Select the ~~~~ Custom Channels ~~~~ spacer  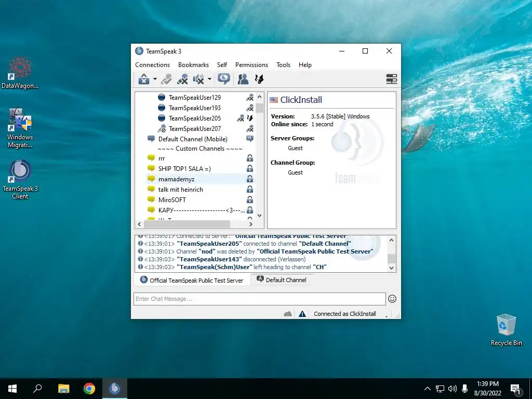coord(200,149)
